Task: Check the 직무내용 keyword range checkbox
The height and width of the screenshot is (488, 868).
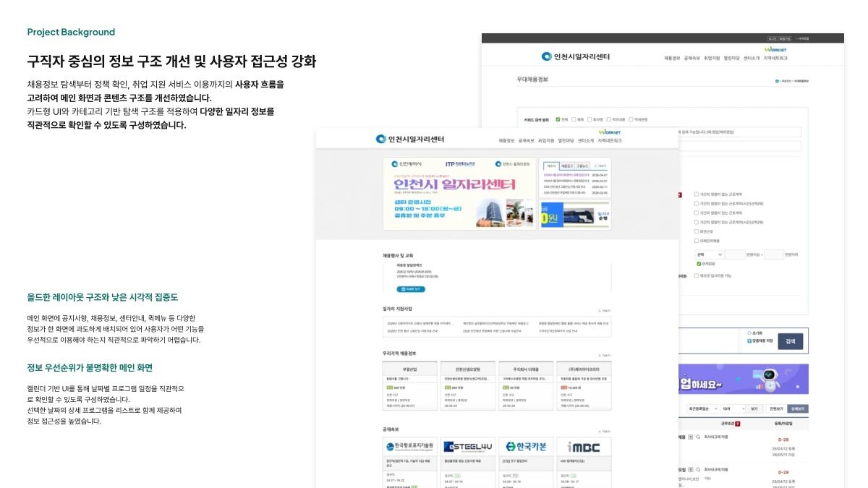Action: click(x=608, y=119)
